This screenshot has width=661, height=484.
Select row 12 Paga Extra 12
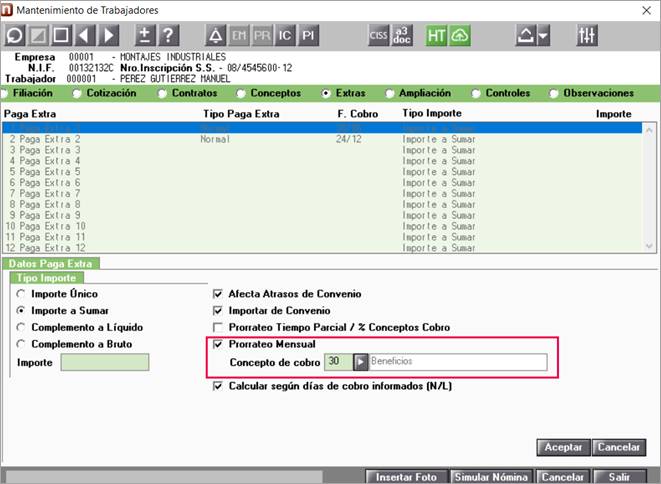tap(322, 248)
